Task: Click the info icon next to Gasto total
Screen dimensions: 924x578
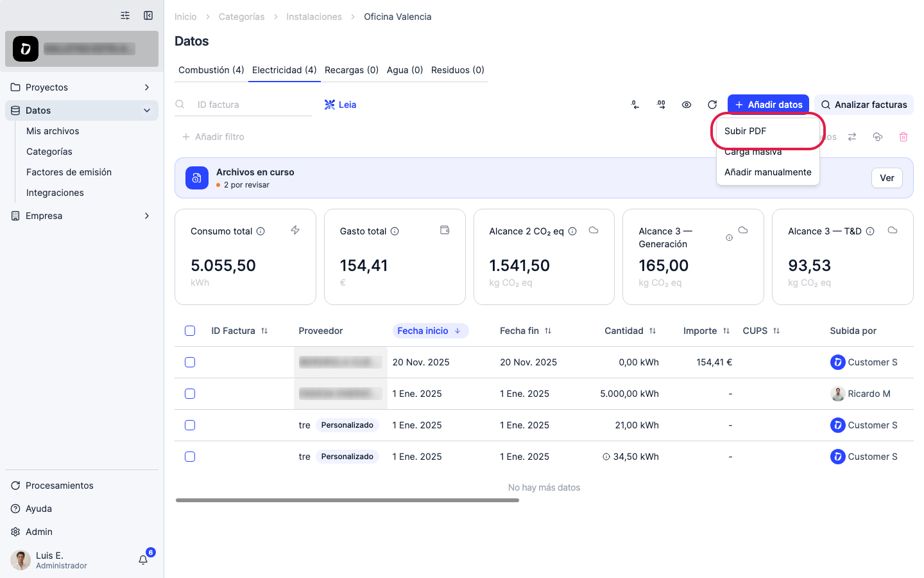Action: click(395, 231)
